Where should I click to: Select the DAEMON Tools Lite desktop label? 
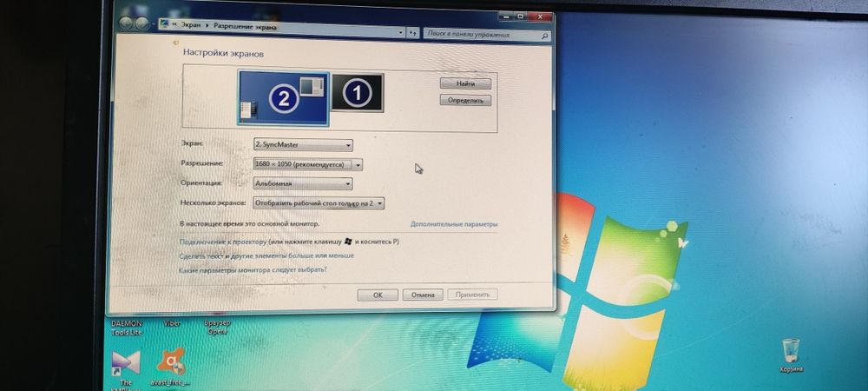click(x=127, y=328)
